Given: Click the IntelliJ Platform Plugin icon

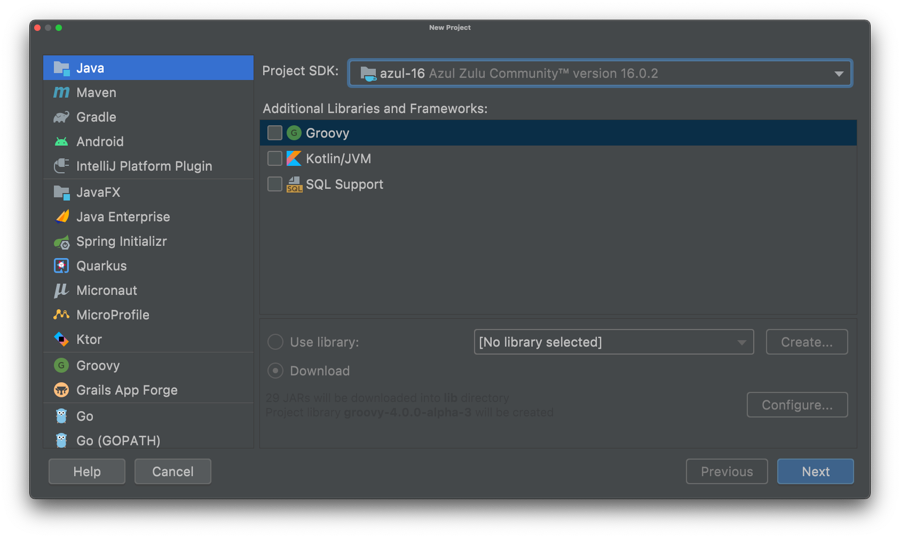Looking at the screenshot, I should (61, 166).
